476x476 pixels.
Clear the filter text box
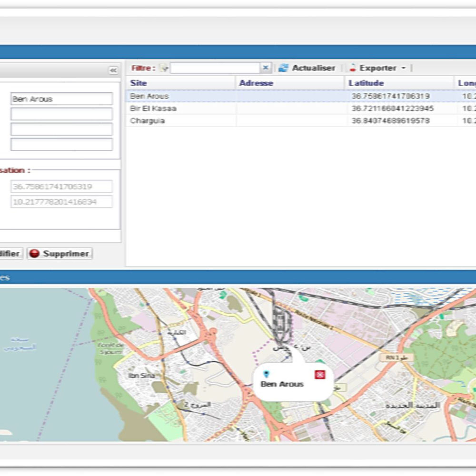(x=266, y=68)
